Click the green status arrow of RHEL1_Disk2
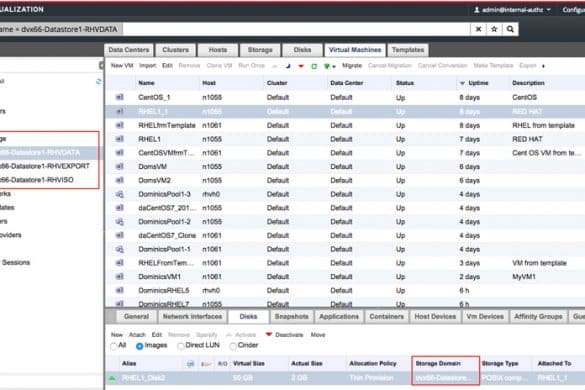The height and width of the screenshot is (390, 585). 112,378
